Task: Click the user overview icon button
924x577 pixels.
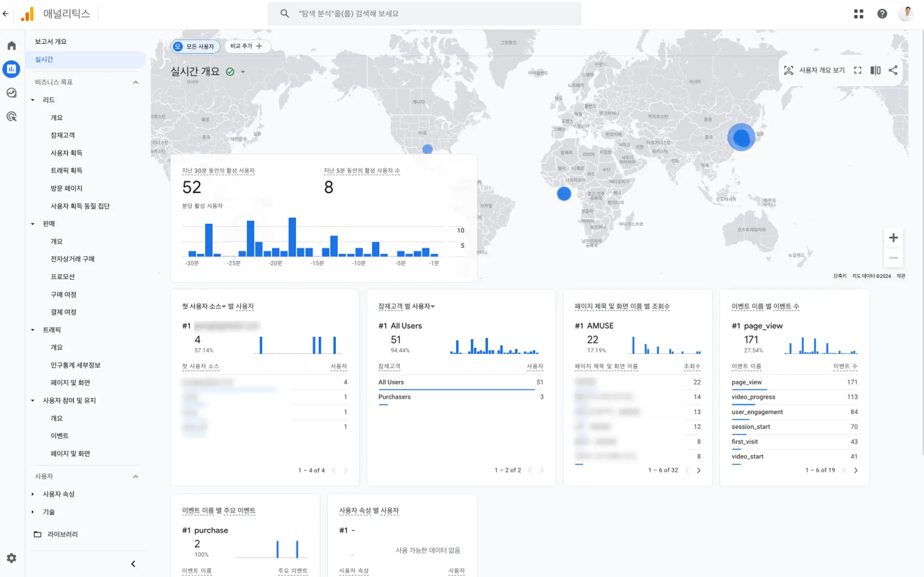Action: click(x=790, y=70)
